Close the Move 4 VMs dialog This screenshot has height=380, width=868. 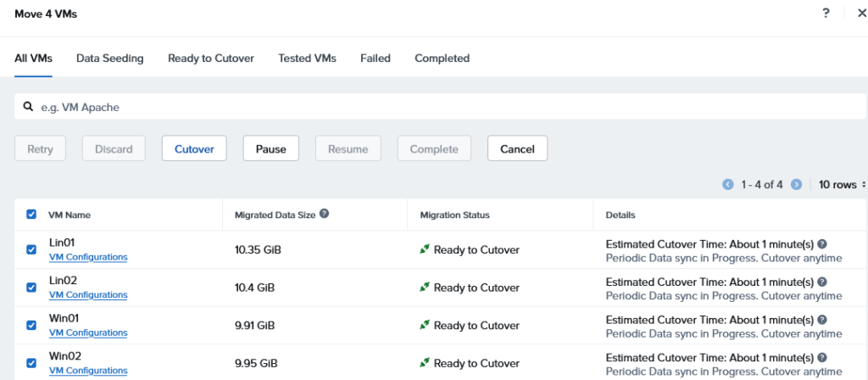click(861, 14)
